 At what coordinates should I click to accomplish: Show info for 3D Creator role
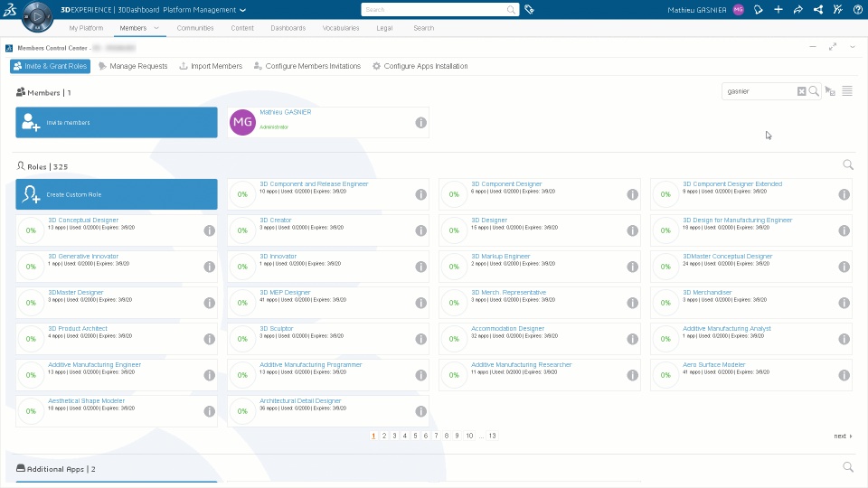(x=420, y=230)
